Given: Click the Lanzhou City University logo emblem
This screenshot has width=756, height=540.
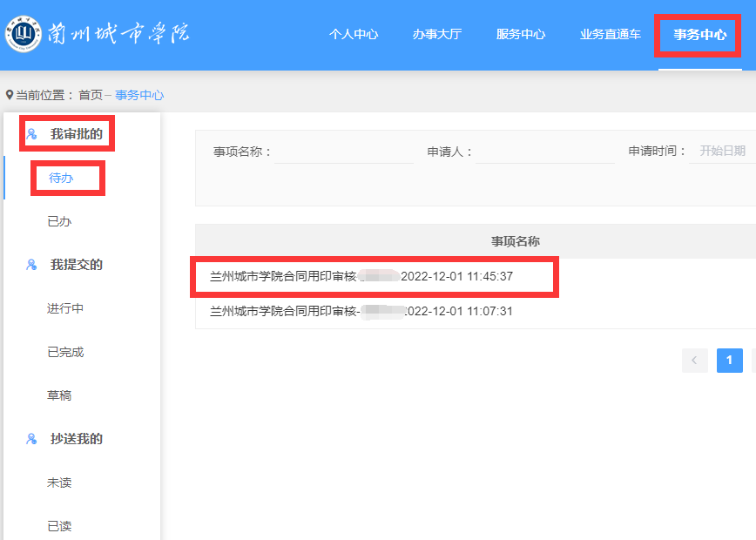Looking at the screenshot, I should click(x=23, y=34).
